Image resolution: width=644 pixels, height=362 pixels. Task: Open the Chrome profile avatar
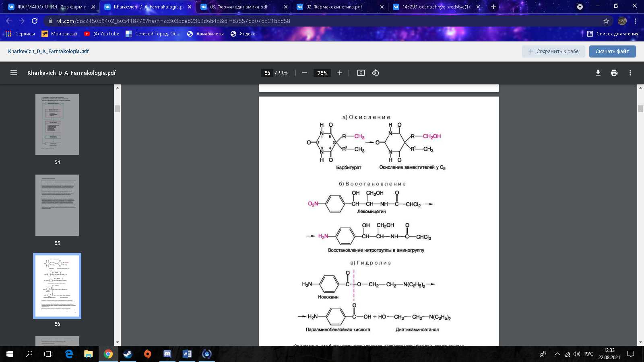[622, 21]
